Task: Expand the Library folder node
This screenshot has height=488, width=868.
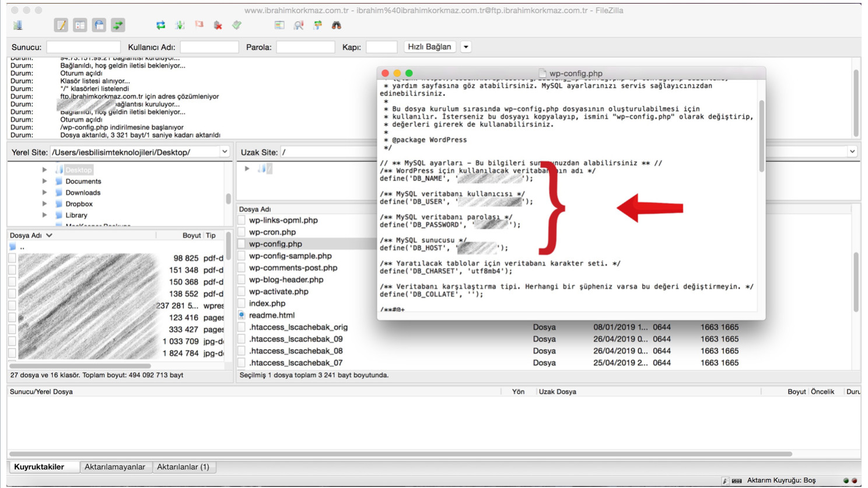Action: tap(44, 215)
